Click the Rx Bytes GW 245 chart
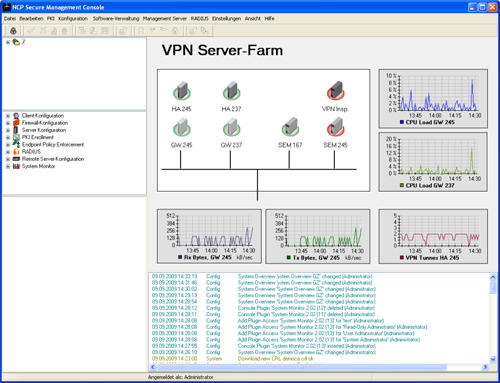 209,236
